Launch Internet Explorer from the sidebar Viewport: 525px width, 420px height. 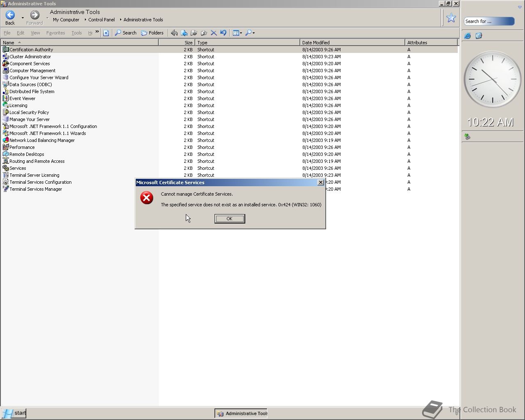click(x=468, y=36)
